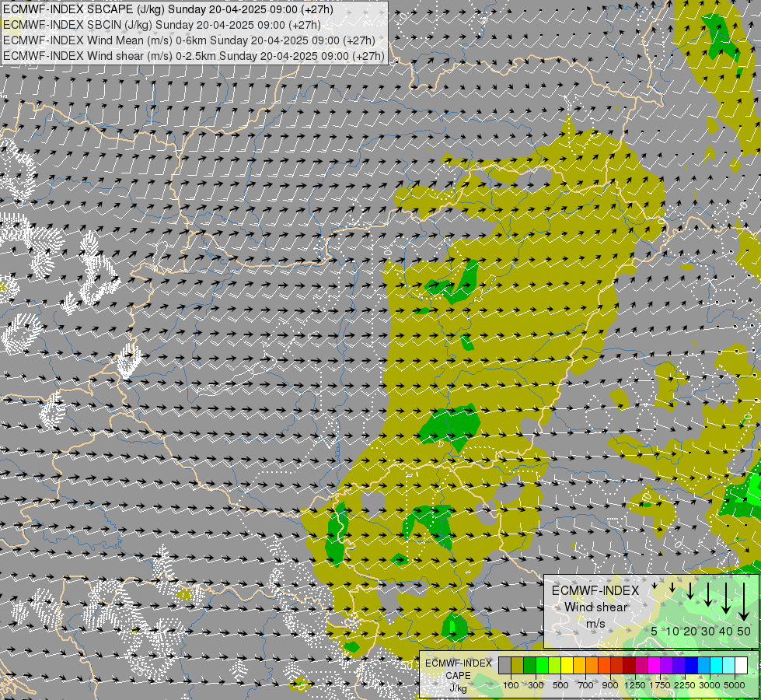Click the wind shear legend arrow for 40 m/s
The width and height of the screenshot is (761, 700).
tap(725, 597)
